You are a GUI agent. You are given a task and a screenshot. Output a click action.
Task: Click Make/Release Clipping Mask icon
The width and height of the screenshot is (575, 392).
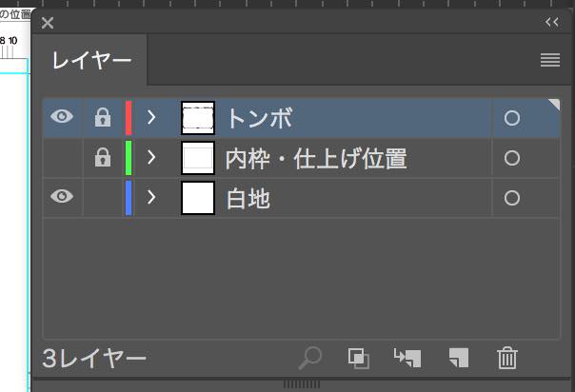point(358,359)
